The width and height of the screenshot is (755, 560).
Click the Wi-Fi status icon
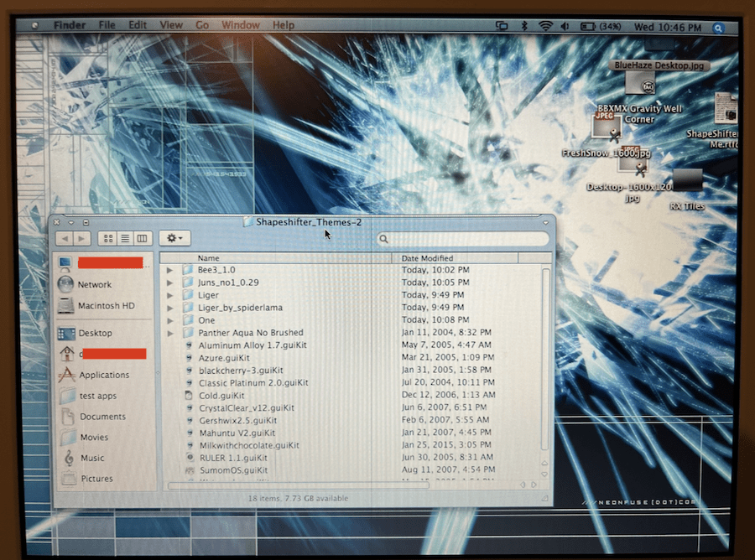(545, 27)
